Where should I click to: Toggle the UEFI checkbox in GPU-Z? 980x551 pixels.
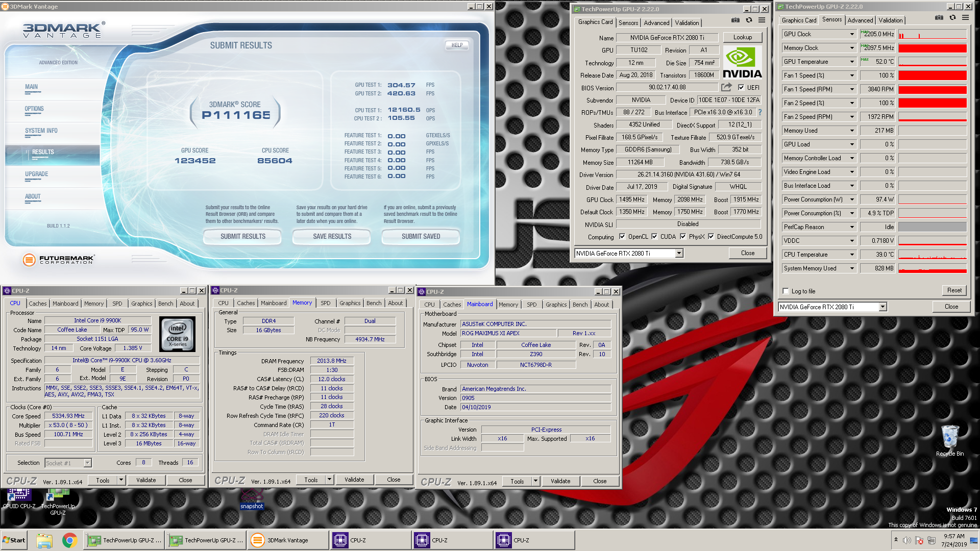click(x=741, y=87)
